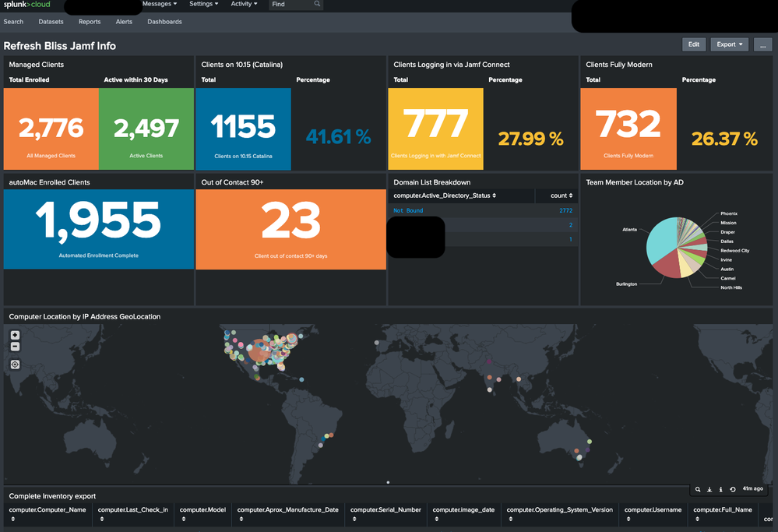Sort by computer.Active_Directory_Status column

click(445, 196)
